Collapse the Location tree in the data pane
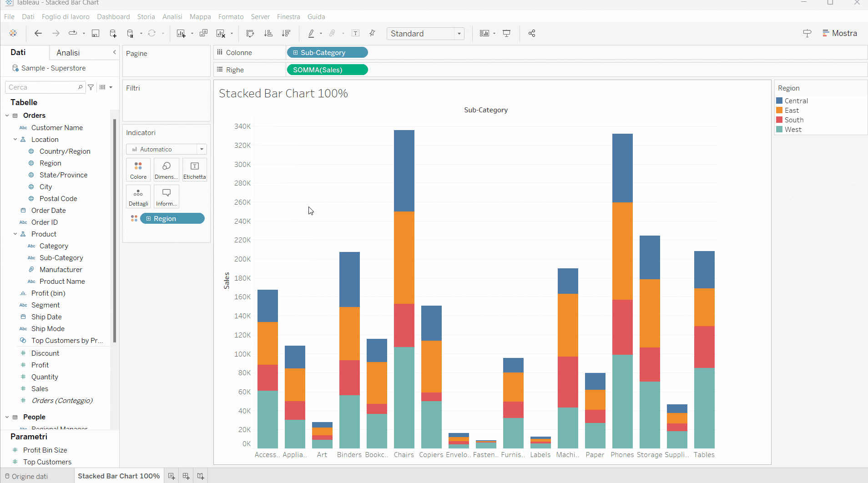 coord(15,139)
